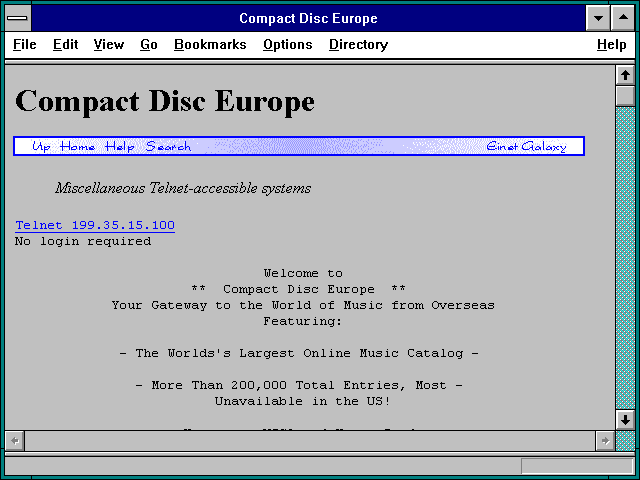Open the File menu
The image size is (640, 480).
(24, 44)
